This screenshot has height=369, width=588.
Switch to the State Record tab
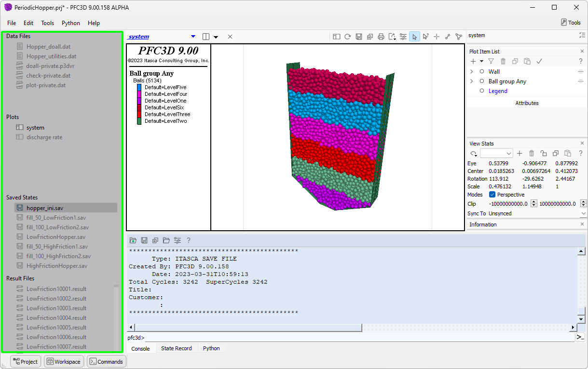[176, 348]
